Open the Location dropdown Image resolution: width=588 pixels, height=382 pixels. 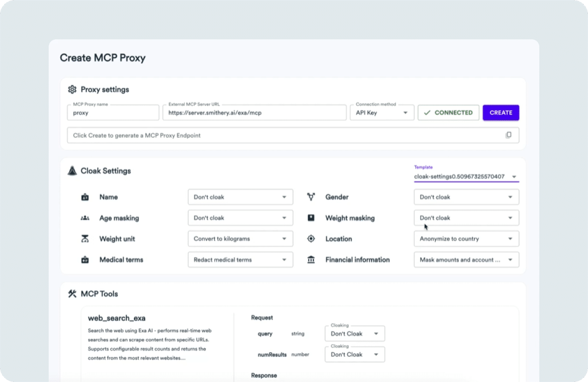(466, 239)
